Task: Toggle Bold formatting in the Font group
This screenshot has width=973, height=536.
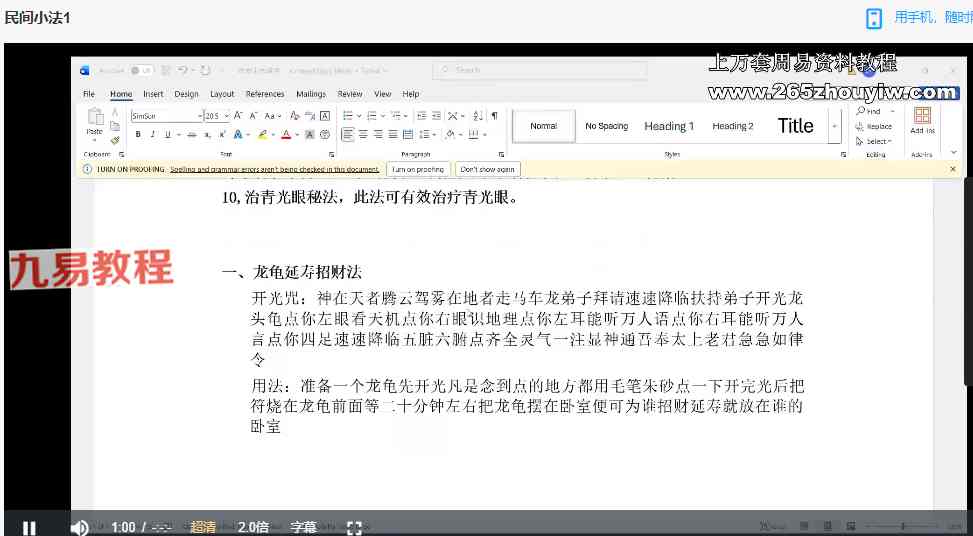Action: click(138, 135)
